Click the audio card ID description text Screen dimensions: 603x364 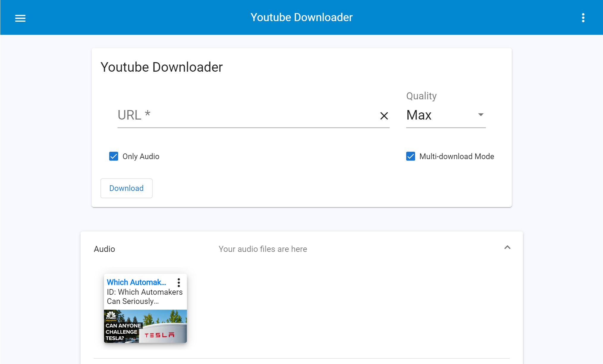[x=145, y=296]
